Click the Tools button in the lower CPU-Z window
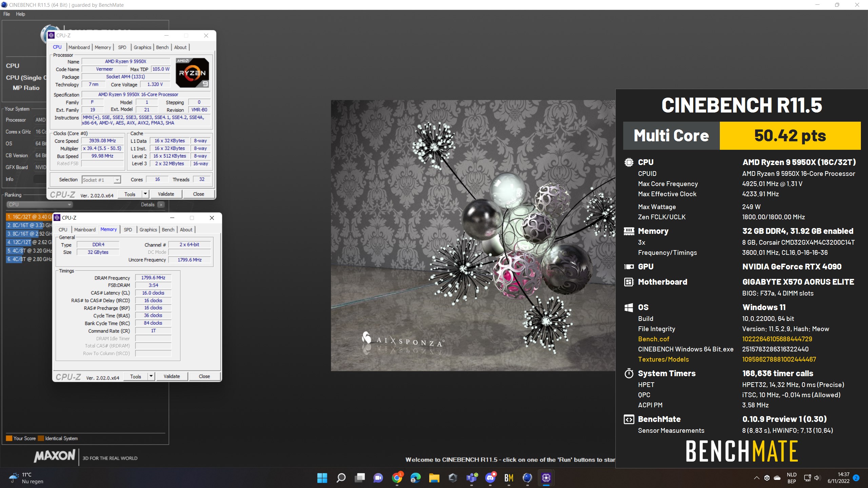868x488 pixels. pos(136,376)
